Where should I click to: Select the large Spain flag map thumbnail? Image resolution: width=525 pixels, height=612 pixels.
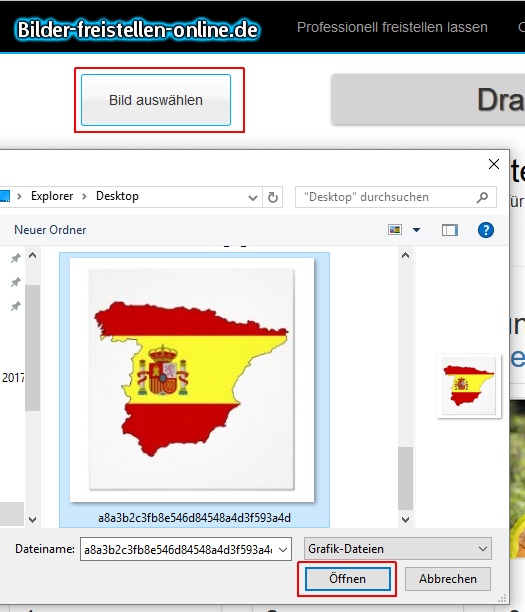pos(192,380)
